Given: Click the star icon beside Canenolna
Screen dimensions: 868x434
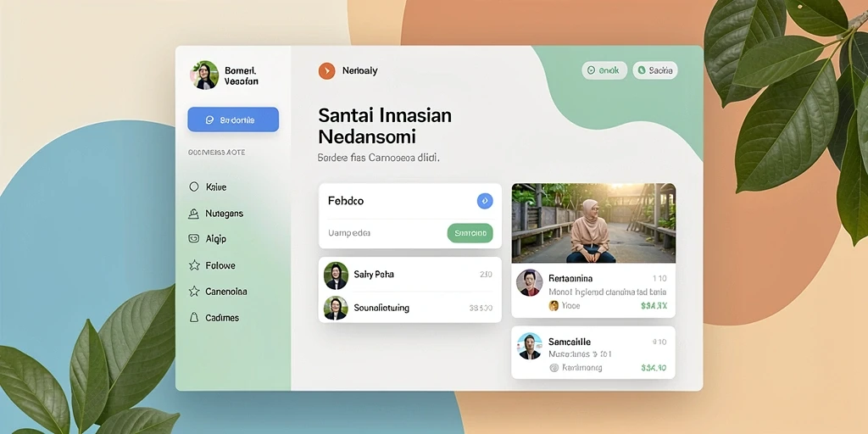Looking at the screenshot, I should (x=194, y=292).
